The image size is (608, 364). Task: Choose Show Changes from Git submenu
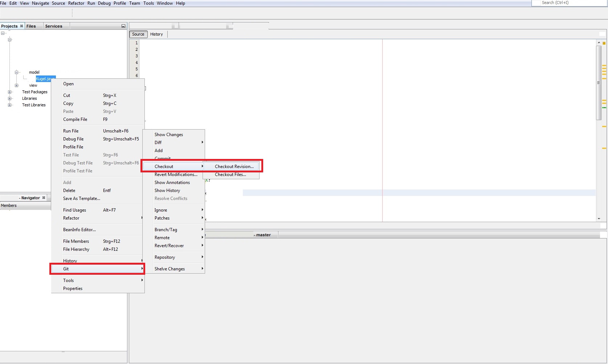(x=174, y=135)
